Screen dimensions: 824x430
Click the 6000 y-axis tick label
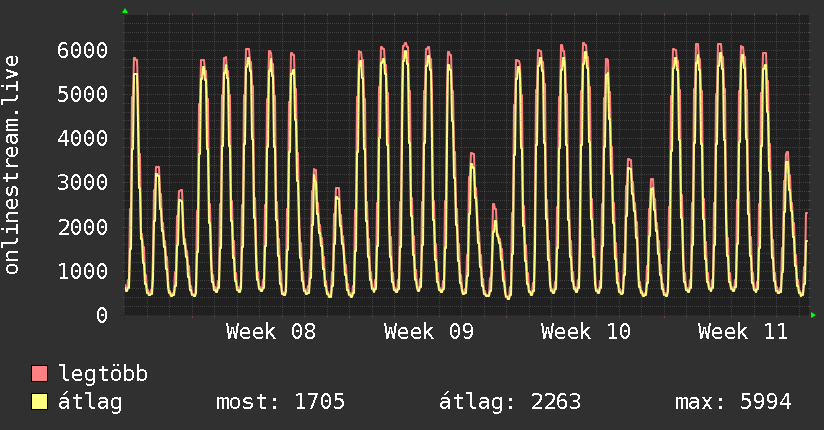coord(81,50)
